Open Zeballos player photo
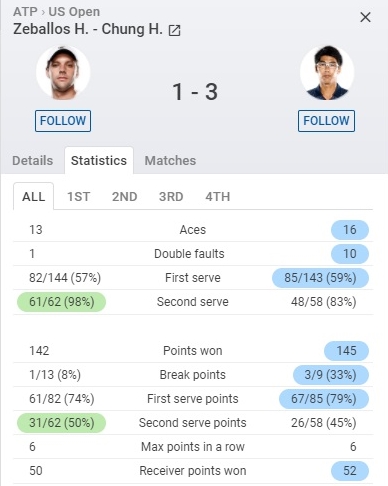The width and height of the screenshot is (388, 486). [63, 73]
